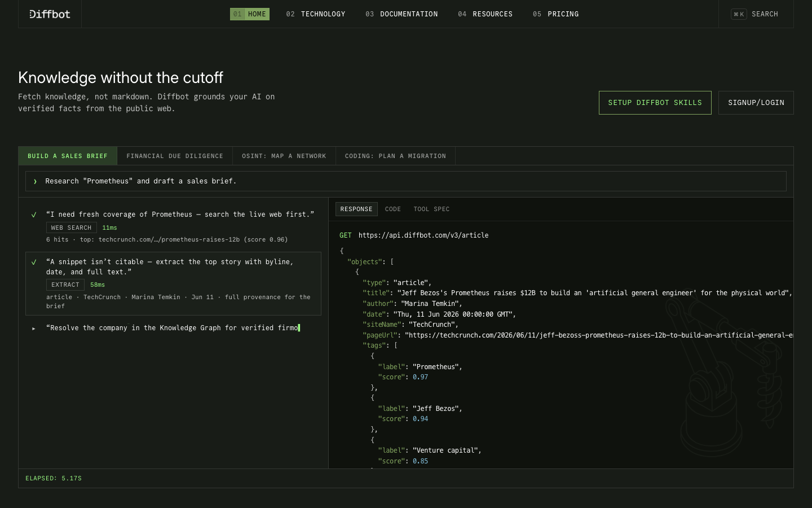
Task: Open the Resources nav item
Action: point(485,14)
